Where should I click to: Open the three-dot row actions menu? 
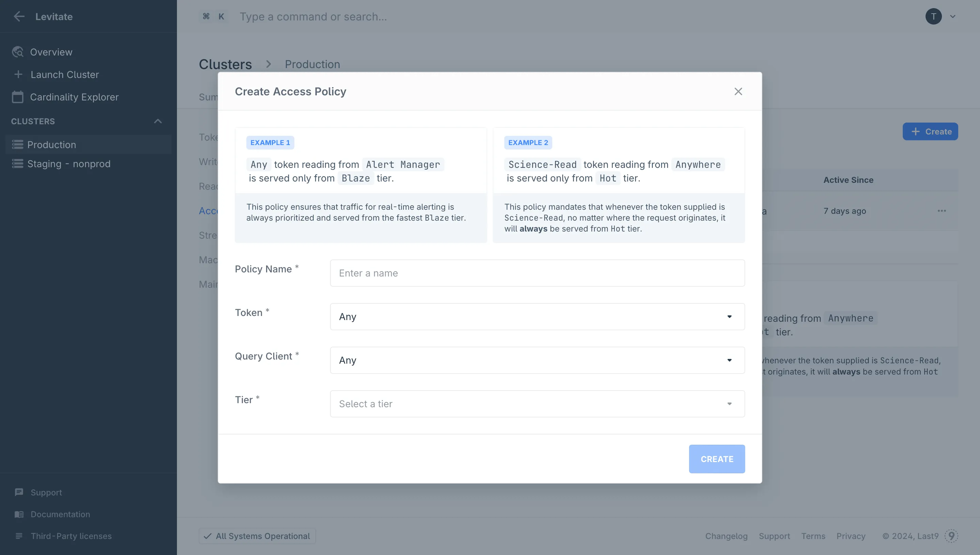[x=942, y=211]
